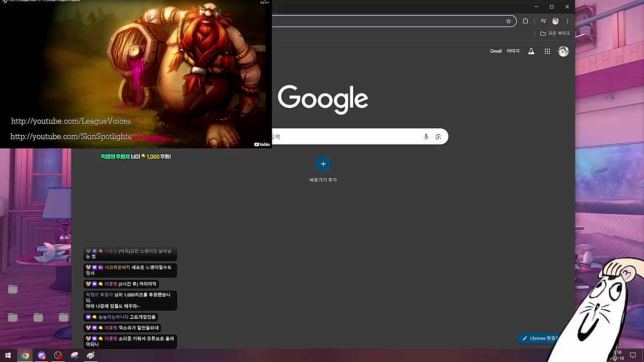The width and height of the screenshot is (644, 362).
Task: Open the 이미지 images link
Action: point(513,51)
